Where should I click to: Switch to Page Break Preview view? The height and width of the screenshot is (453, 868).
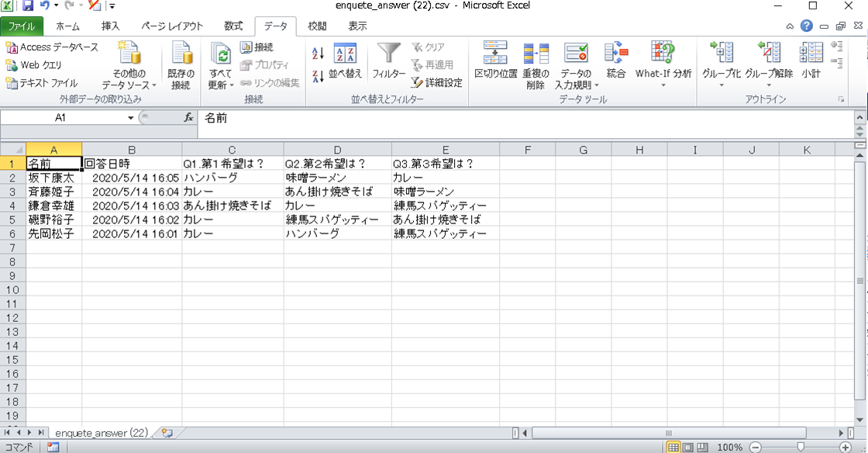[x=700, y=448]
